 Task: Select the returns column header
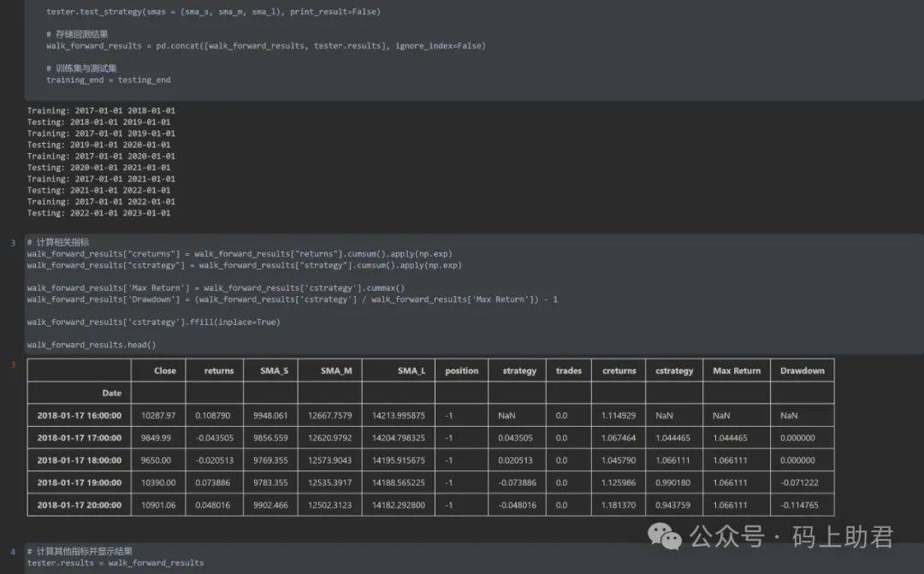point(219,370)
